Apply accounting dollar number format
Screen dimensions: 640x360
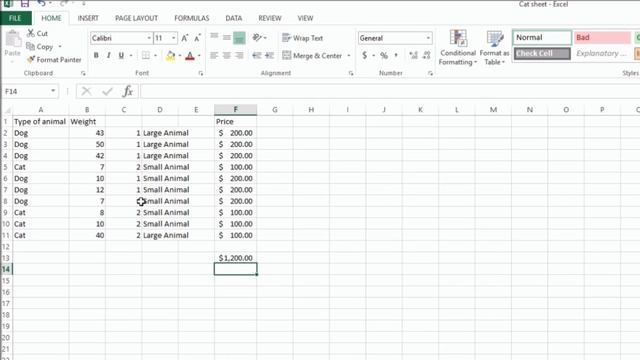click(x=364, y=55)
